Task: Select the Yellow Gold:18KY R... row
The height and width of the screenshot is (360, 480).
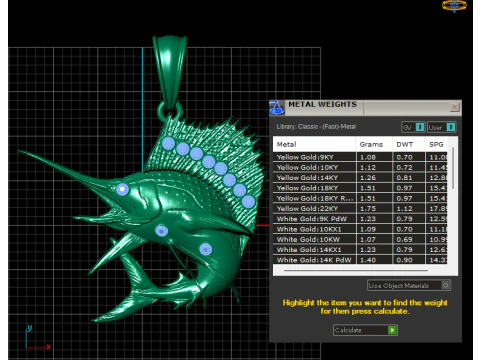Action: tap(360, 198)
